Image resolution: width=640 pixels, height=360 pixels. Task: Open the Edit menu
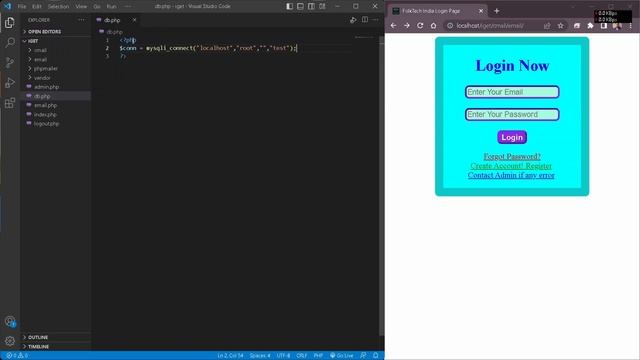(x=37, y=7)
